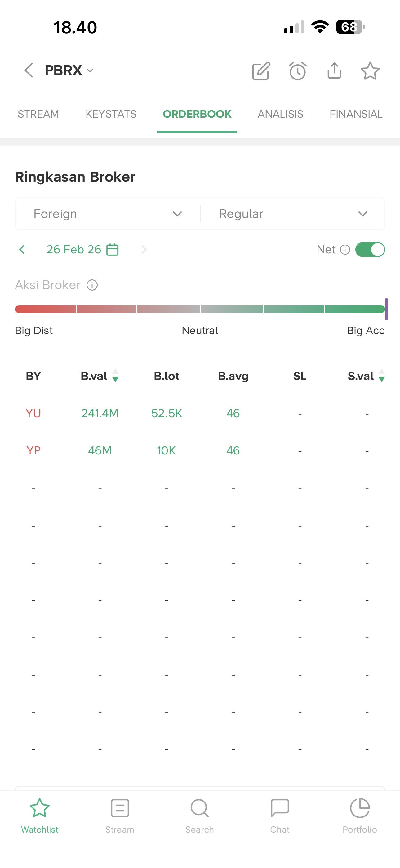This screenshot has width=400, height=868.
Task: Tap the share icon in header
Action: point(334,70)
